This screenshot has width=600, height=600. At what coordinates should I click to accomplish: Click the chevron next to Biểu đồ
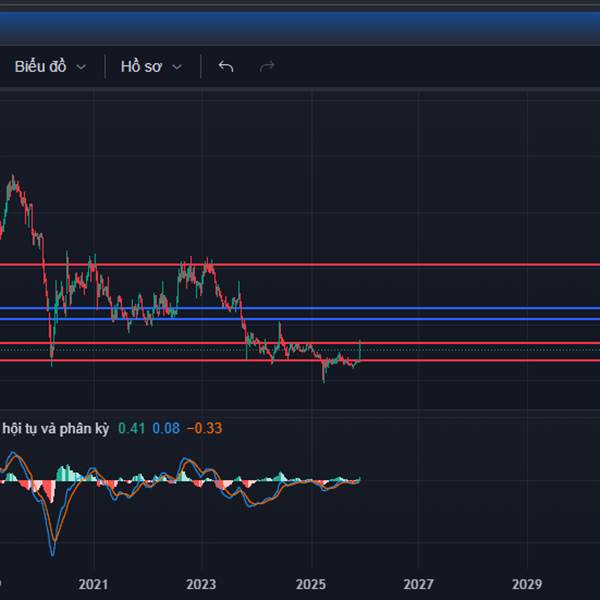pyautogui.click(x=82, y=67)
